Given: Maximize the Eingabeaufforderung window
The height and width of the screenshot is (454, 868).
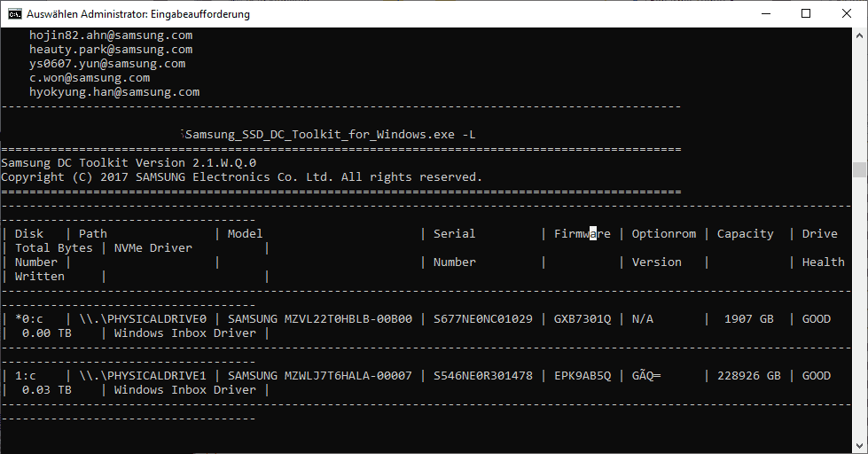Looking at the screenshot, I should (x=806, y=14).
